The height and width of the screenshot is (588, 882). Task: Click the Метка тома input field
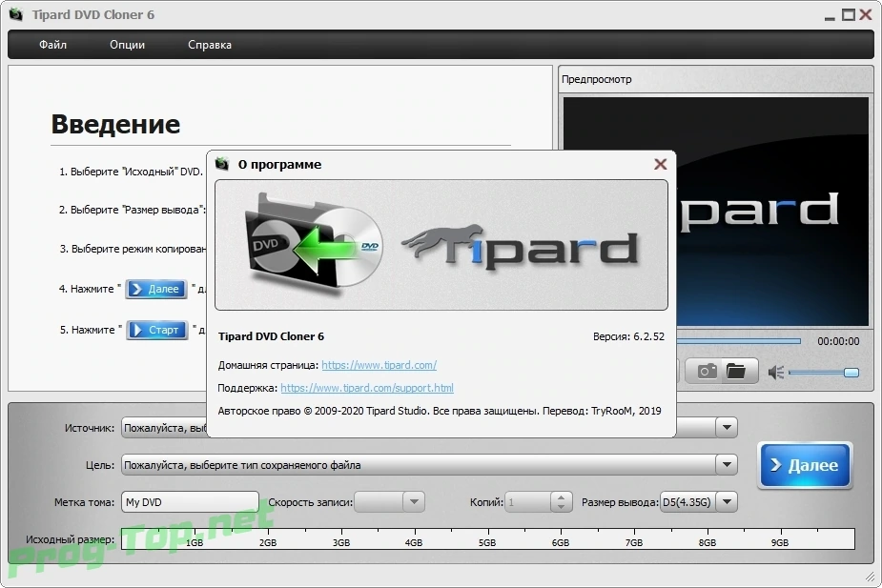coord(190,502)
